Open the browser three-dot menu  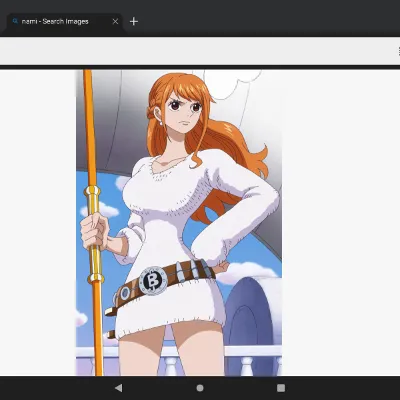click(399, 51)
